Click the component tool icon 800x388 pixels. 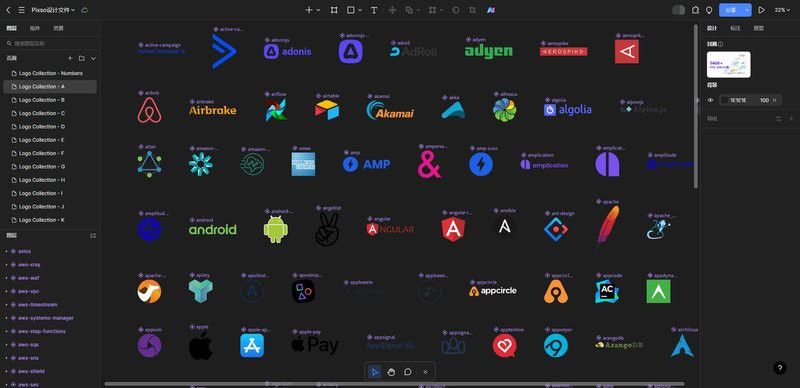pos(392,10)
